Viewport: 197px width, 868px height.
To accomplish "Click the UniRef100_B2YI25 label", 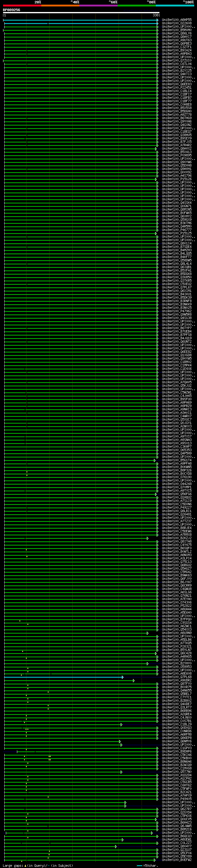I will [x=177, y=71].
